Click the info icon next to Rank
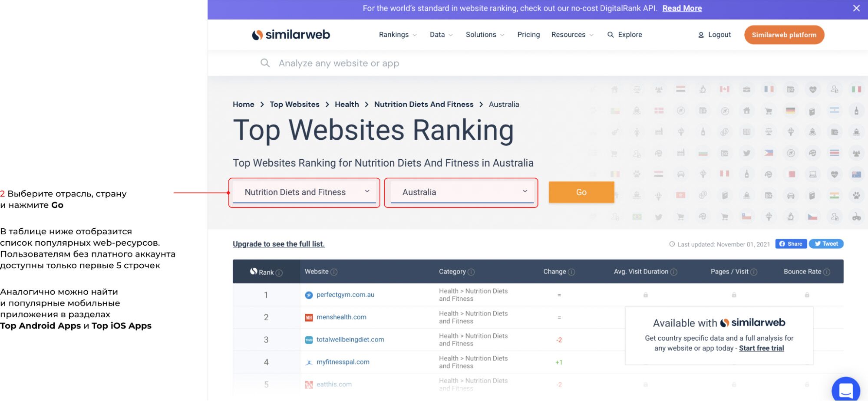868x401 pixels. click(279, 273)
